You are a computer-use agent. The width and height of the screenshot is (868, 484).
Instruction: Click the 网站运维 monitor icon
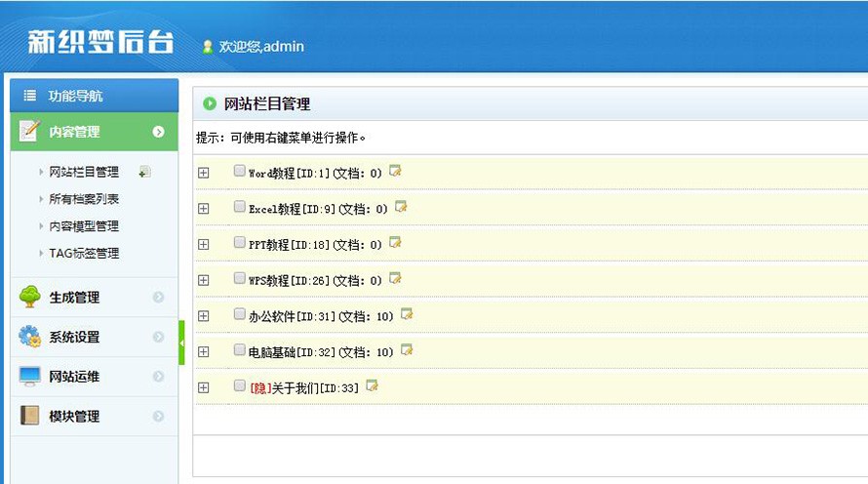click(x=30, y=376)
